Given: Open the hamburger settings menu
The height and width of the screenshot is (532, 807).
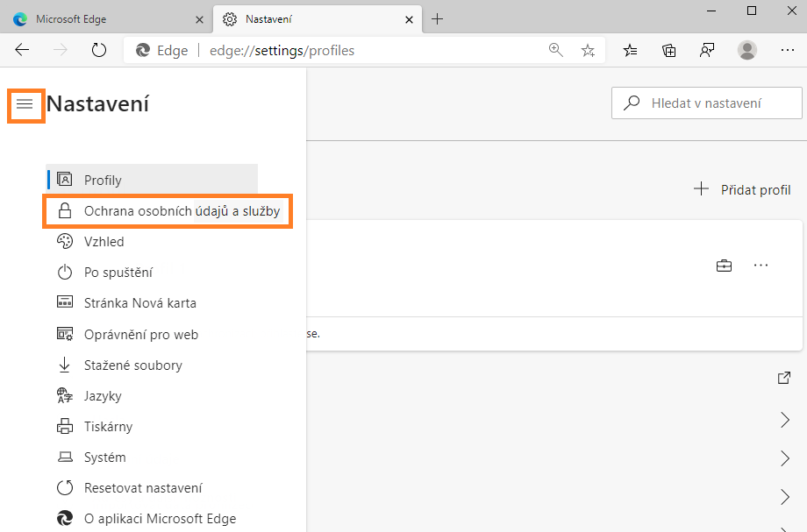Looking at the screenshot, I should (25, 104).
